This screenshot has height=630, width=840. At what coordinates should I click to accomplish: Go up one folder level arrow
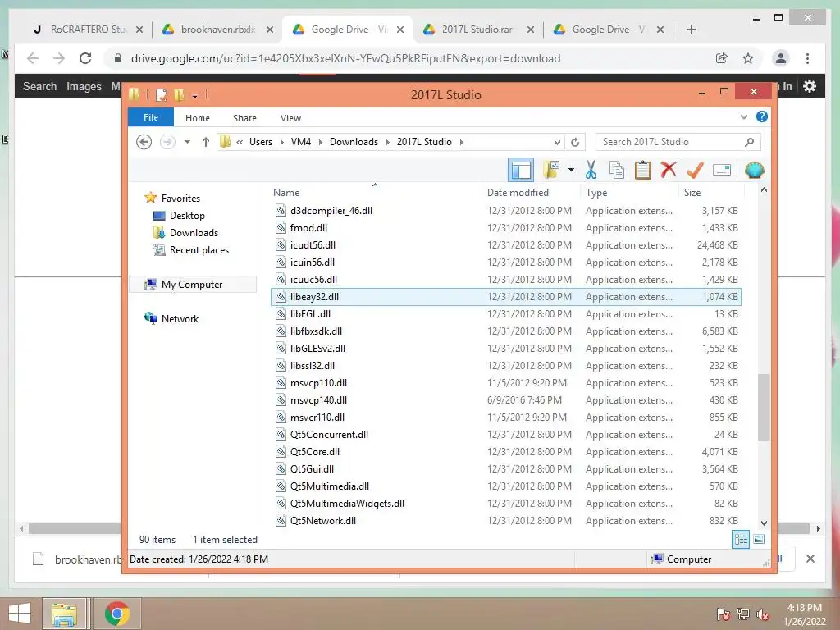click(x=206, y=142)
